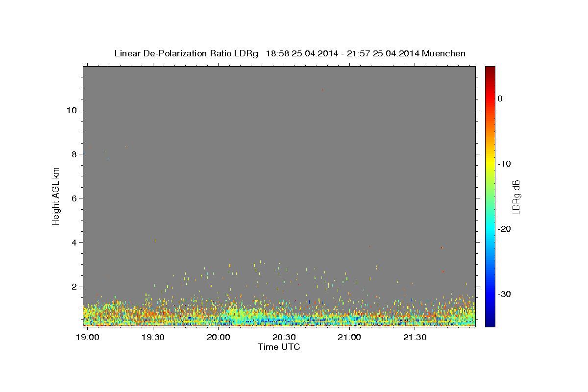Click the colorbar value label -30
This screenshot has height=392, width=588.
click(x=505, y=294)
